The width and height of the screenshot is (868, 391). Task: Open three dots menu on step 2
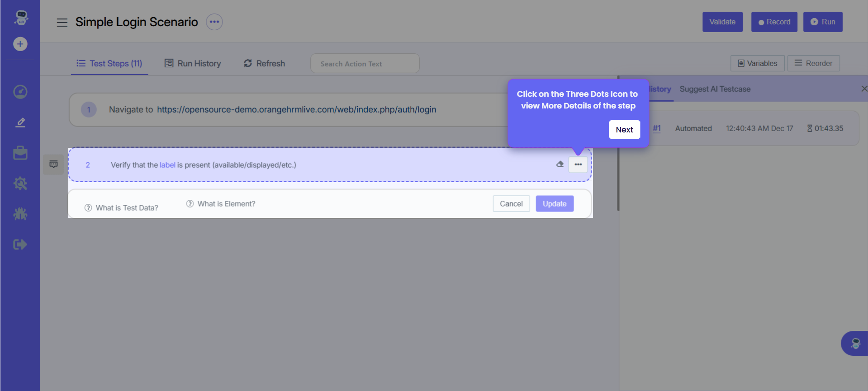[x=578, y=165]
